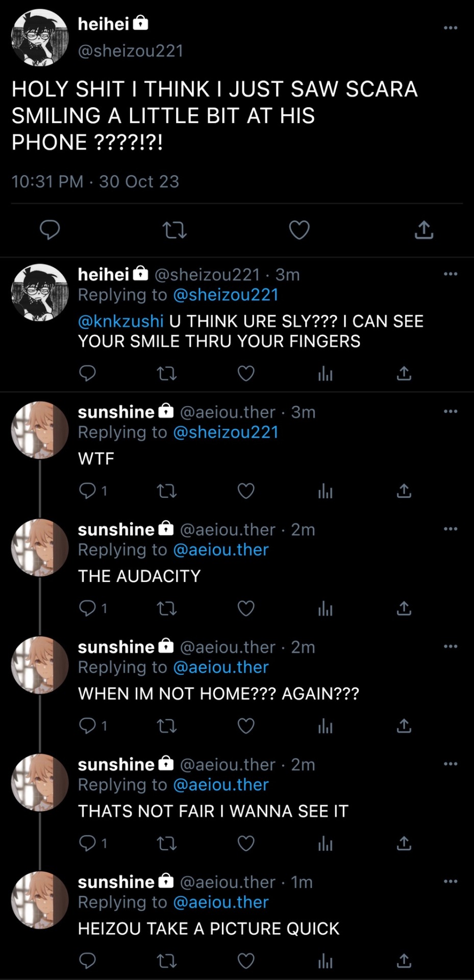View analytics on 'YOUR SMILE THRU' reply
Image resolution: width=474 pixels, height=980 pixels.
pyautogui.click(x=325, y=374)
